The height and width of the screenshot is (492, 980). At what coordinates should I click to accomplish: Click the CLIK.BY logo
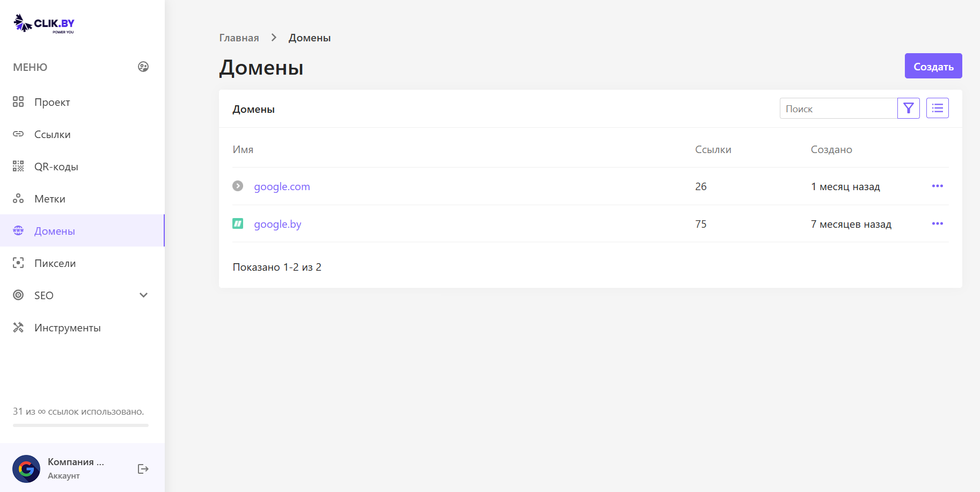tap(44, 24)
